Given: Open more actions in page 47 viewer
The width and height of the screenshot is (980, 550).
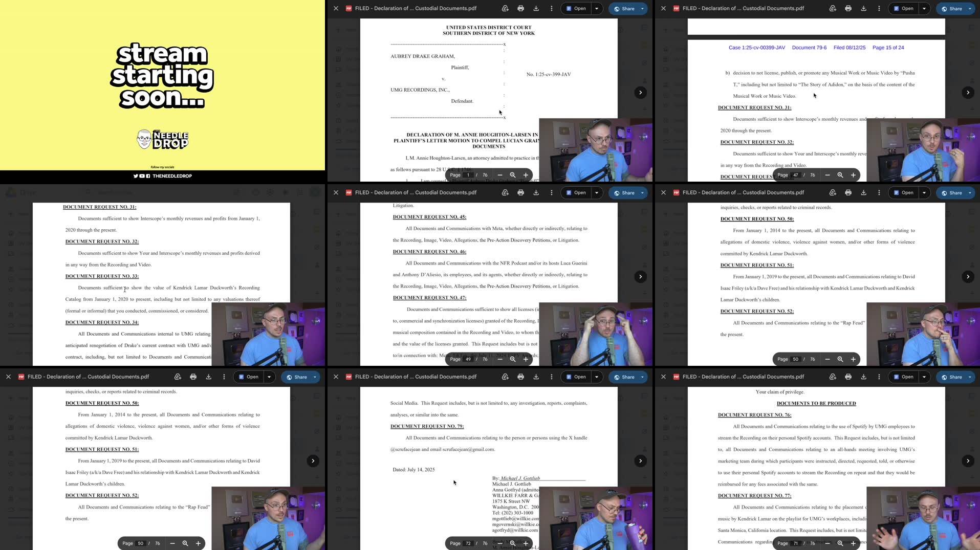Looking at the screenshot, I should click(879, 9).
